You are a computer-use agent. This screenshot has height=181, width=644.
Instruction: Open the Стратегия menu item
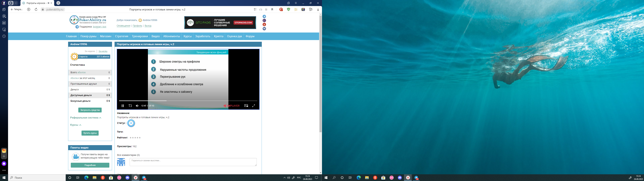tap(121, 36)
